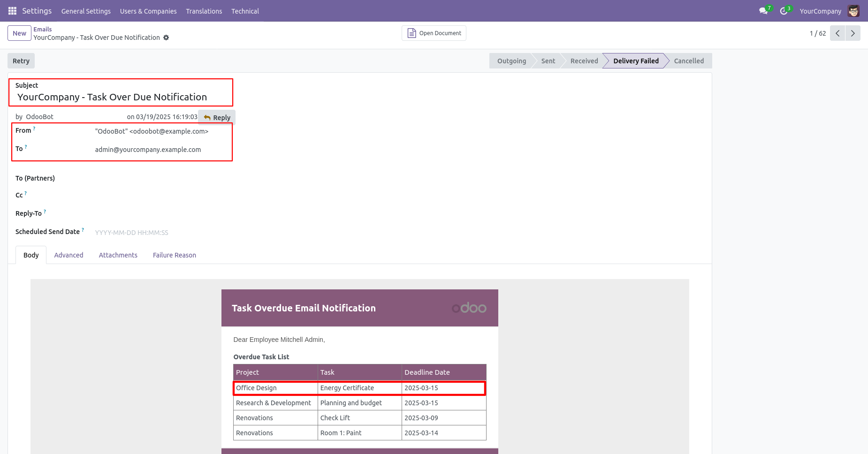Screen dimensions: 868x454
Task: Click the Settings app title
Action: tap(37, 11)
